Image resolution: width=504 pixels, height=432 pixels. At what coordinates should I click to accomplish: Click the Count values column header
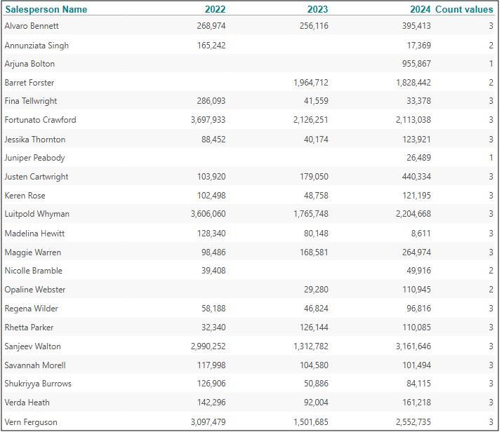click(x=464, y=9)
